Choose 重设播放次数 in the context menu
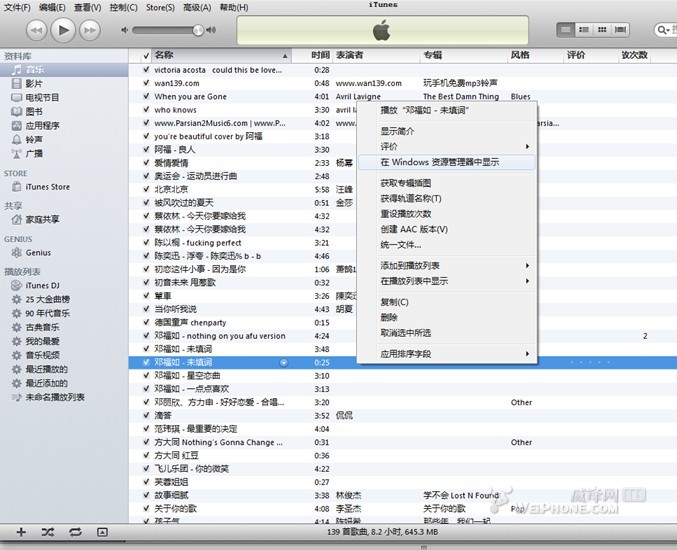This screenshot has height=550, width=677. pyautogui.click(x=447, y=214)
